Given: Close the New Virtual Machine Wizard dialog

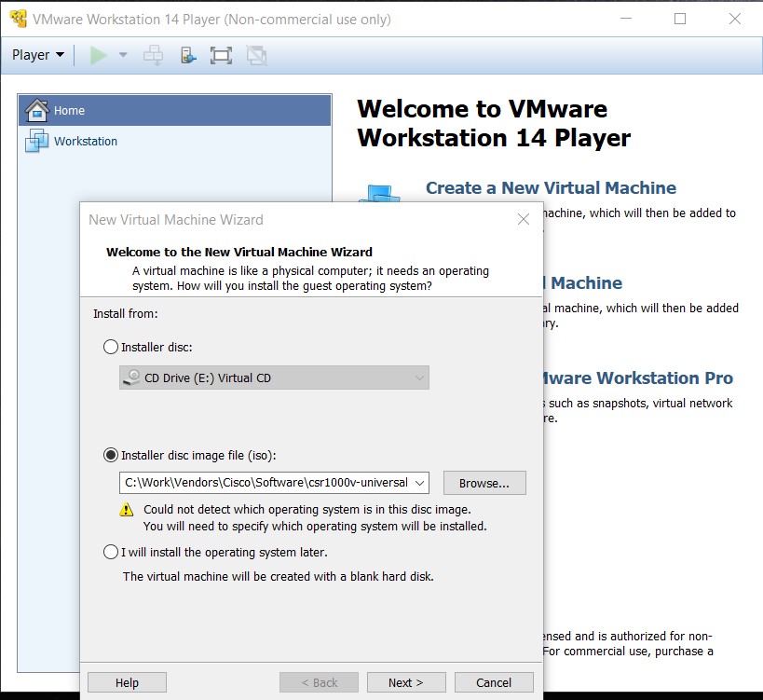Looking at the screenshot, I should click(524, 219).
